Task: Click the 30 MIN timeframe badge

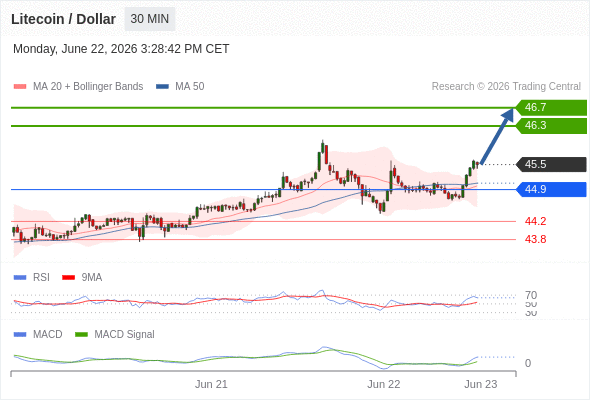Action: [150, 19]
